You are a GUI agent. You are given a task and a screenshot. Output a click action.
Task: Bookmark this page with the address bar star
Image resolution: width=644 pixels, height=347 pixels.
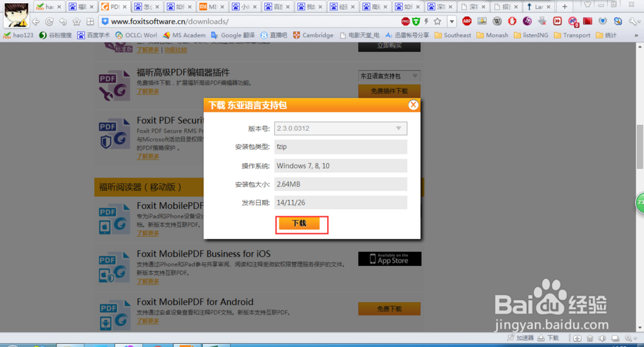point(437,21)
